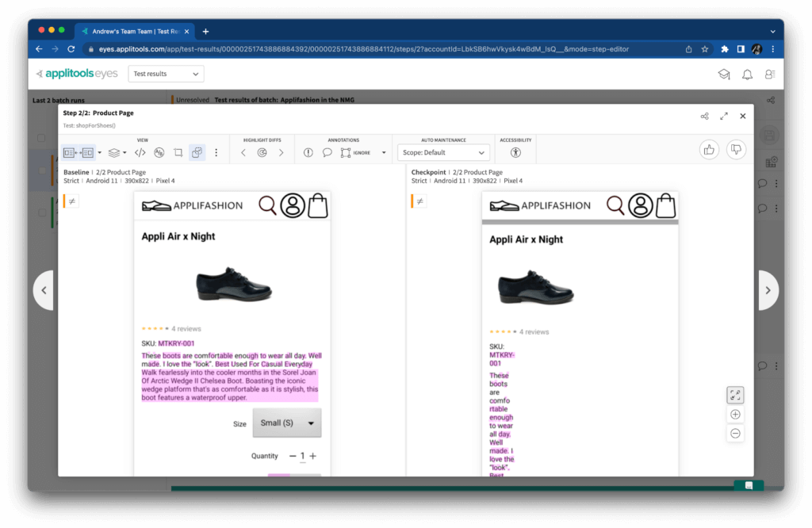Click the thumbs up approve button
The image size is (812, 528).
click(x=709, y=149)
